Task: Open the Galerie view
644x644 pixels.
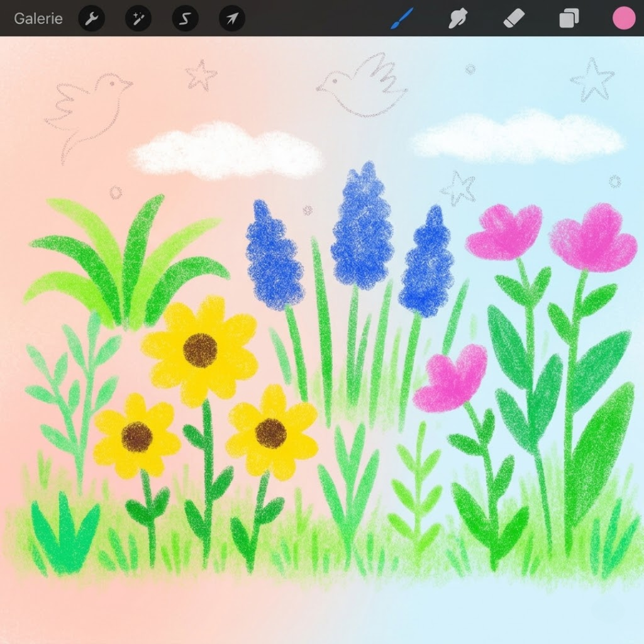Action: [38, 18]
